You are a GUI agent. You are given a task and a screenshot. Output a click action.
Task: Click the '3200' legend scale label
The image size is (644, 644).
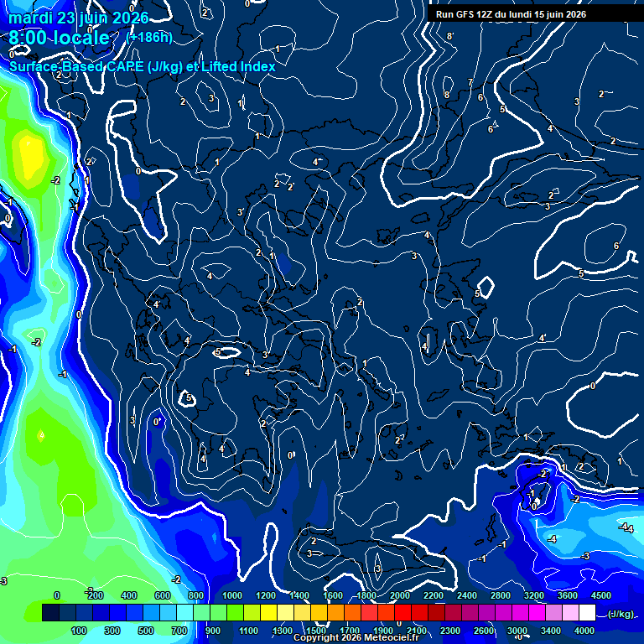[x=534, y=595]
